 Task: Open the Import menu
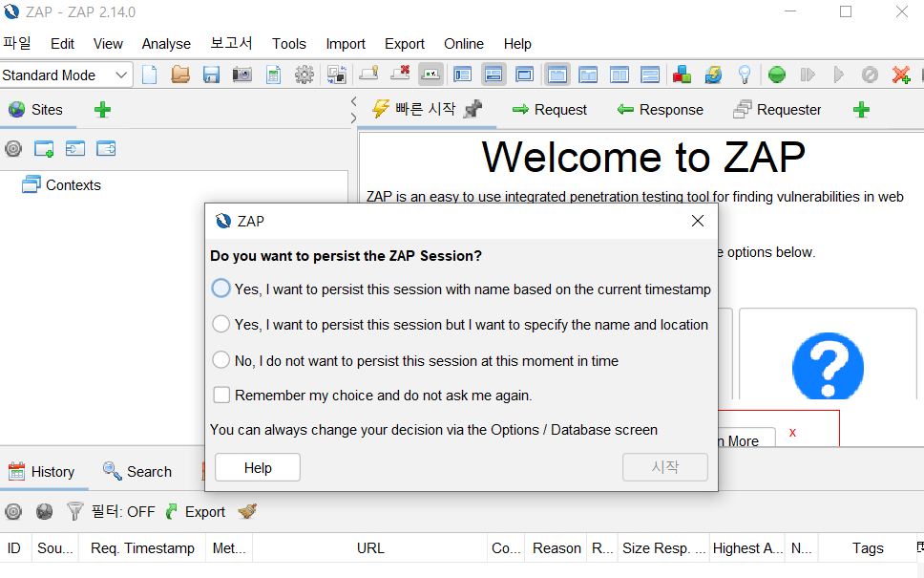click(x=346, y=44)
